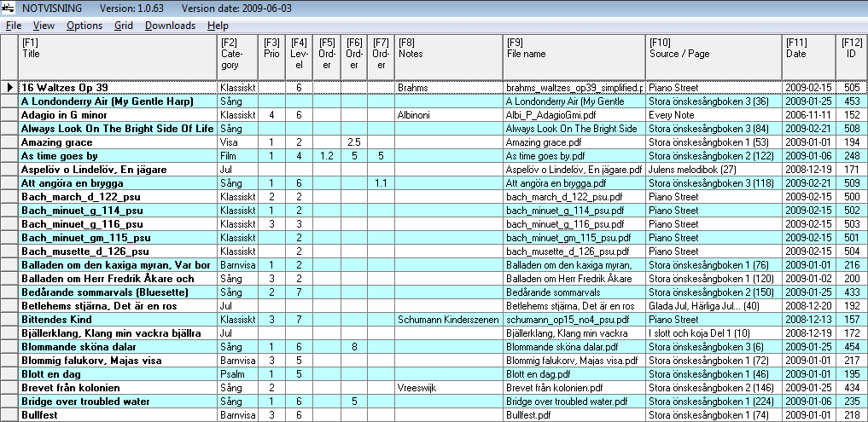The width and height of the screenshot is (868, 422).
Task: Sort by the Title column header
Action: pos(117,55)
